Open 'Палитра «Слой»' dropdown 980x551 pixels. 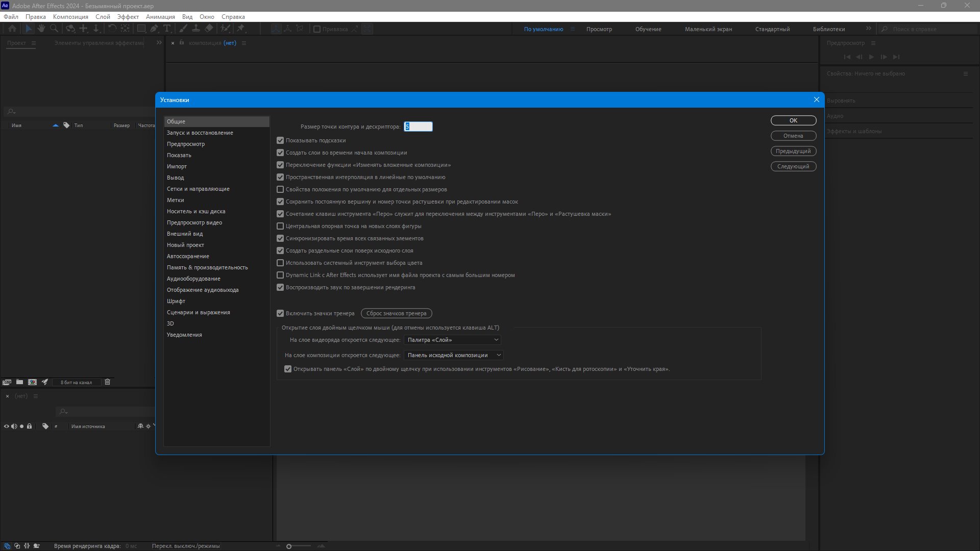coord(452,340)
